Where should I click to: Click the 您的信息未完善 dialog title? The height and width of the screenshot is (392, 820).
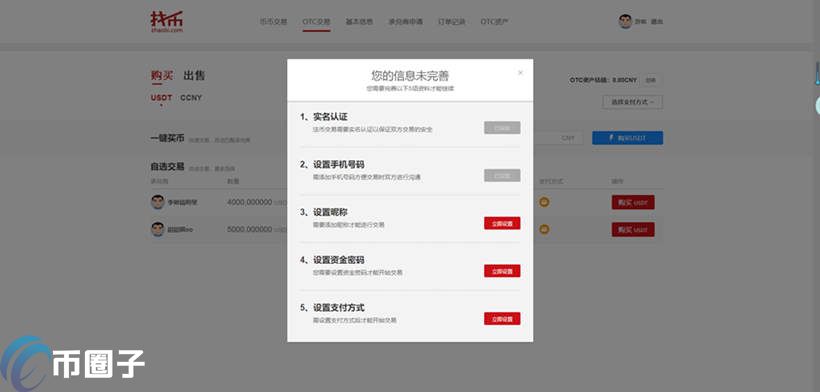(x=410, y=76)
